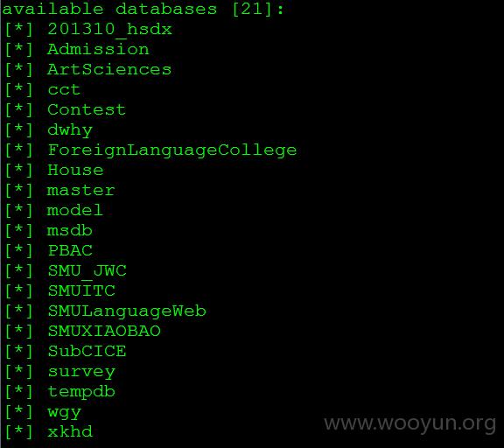Click the survey database line
The height and width of the screenshot is (448, 504).
pyautogui.click(x=81, y=373)
